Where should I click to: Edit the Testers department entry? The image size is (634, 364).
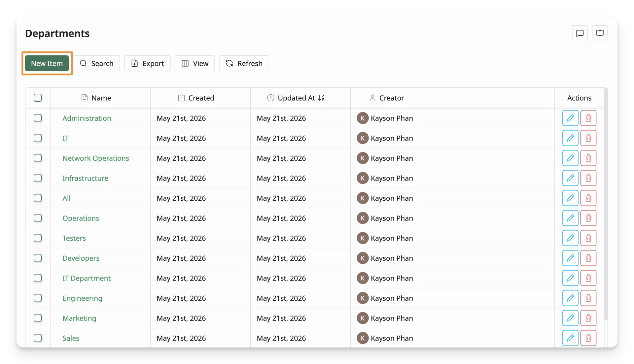pos(570,238)
